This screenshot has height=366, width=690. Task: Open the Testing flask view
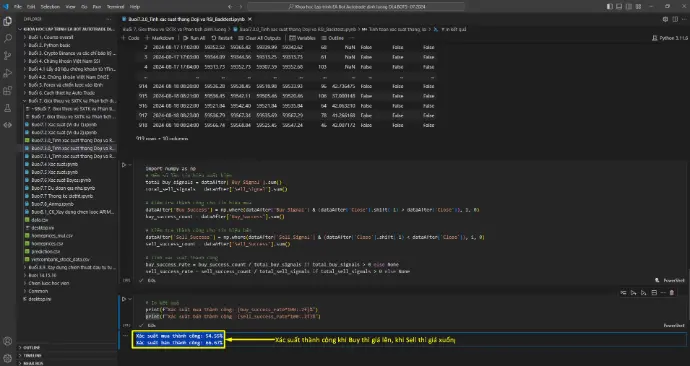pyautogui.click(x=7, y=108)
